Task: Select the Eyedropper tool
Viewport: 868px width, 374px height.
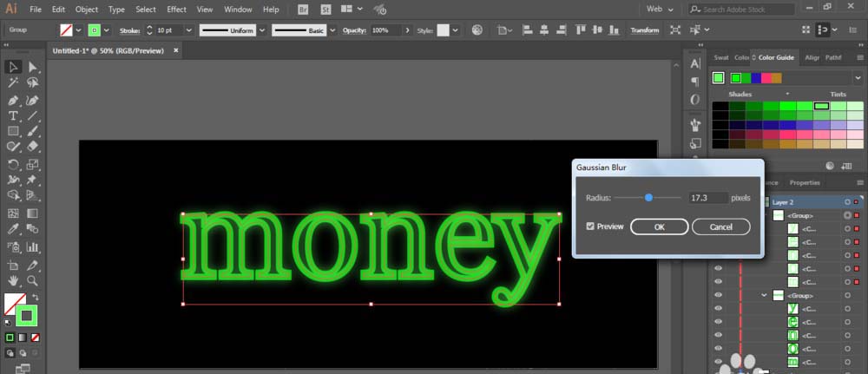Action: (13, 229)
